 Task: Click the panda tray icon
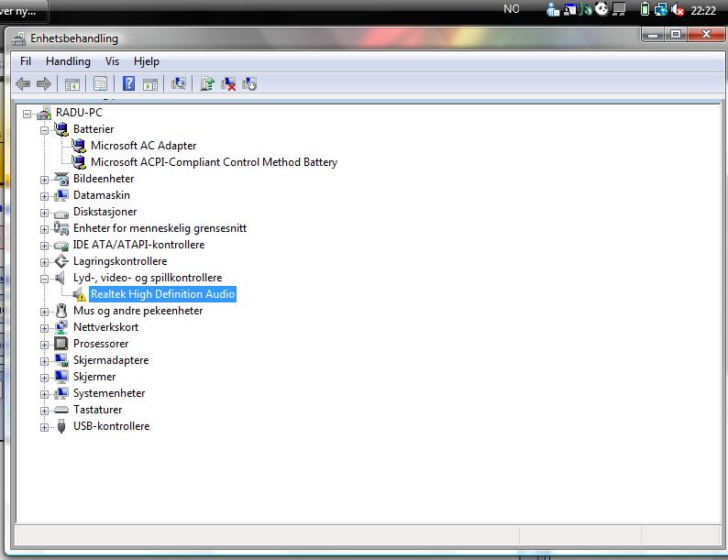[x=601, y=9]
